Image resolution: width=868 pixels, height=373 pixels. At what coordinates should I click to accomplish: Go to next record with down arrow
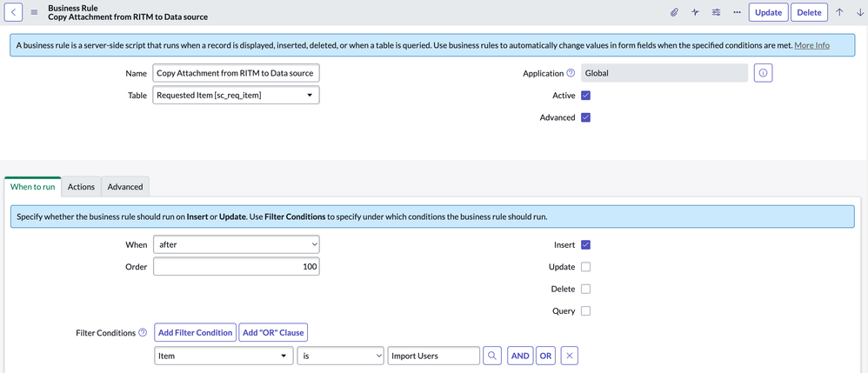tap(859, 12)
